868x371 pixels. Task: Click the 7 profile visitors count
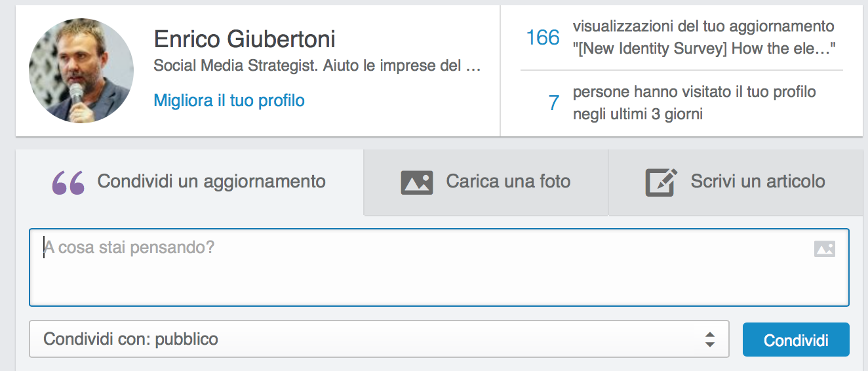coord(554,103)
